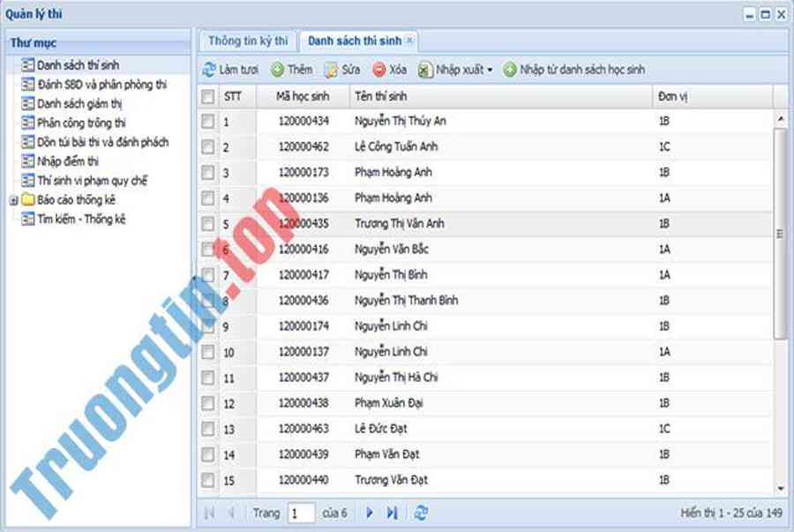Collapse the Thư mục side panel splitter
The image size is (794, 532).
pyautogui.click(x=194, y=278)
